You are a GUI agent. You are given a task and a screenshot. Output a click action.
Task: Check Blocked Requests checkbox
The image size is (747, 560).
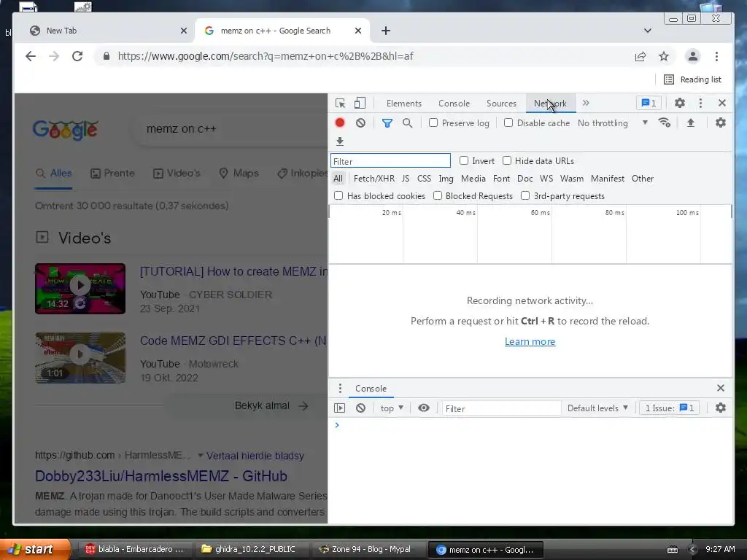coord(438,195)
